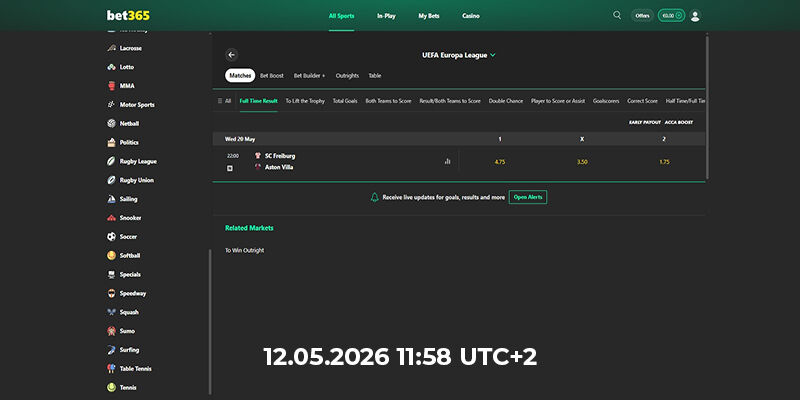The height and width of the screenshot is (400, 800).
Task: Select Result/Both Teams to Score market
Action: click(x=449, y=101)
